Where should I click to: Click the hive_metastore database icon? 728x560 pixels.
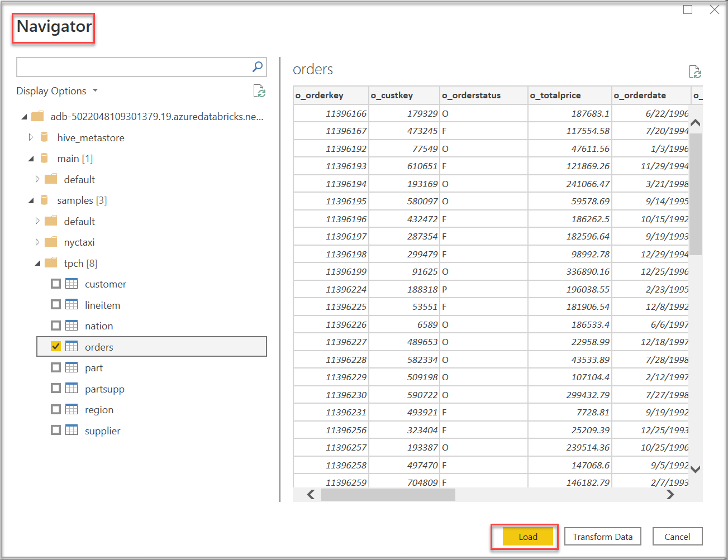pyautogui.click(x=45, y=137)
